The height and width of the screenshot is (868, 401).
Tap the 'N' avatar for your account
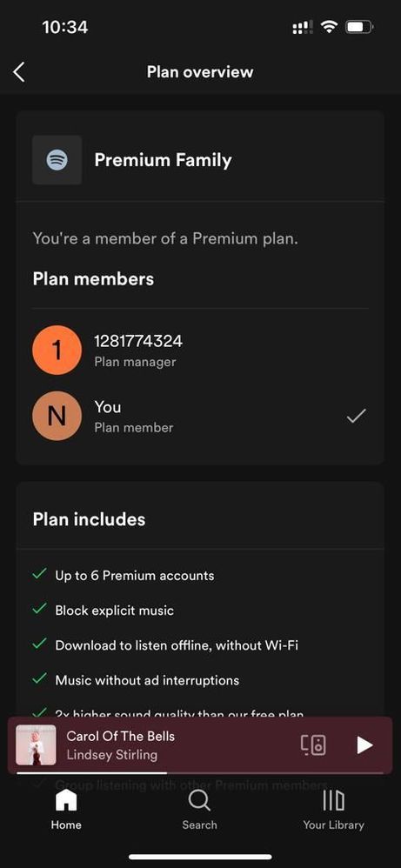pyautogui.click(x=57, y=416)
